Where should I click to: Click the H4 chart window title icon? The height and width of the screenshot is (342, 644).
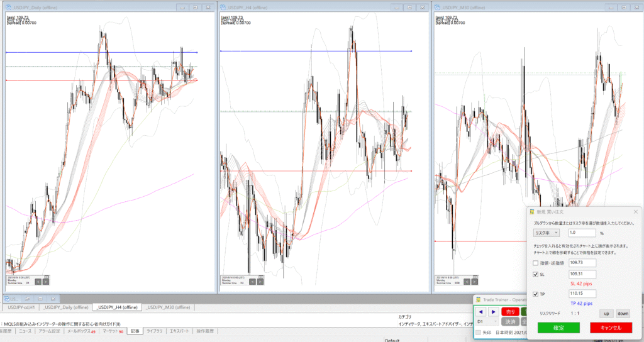point(223,8)
